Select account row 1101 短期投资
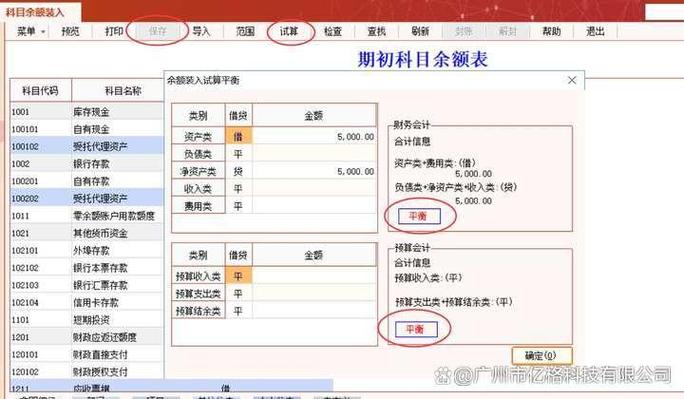 point(86,320)
